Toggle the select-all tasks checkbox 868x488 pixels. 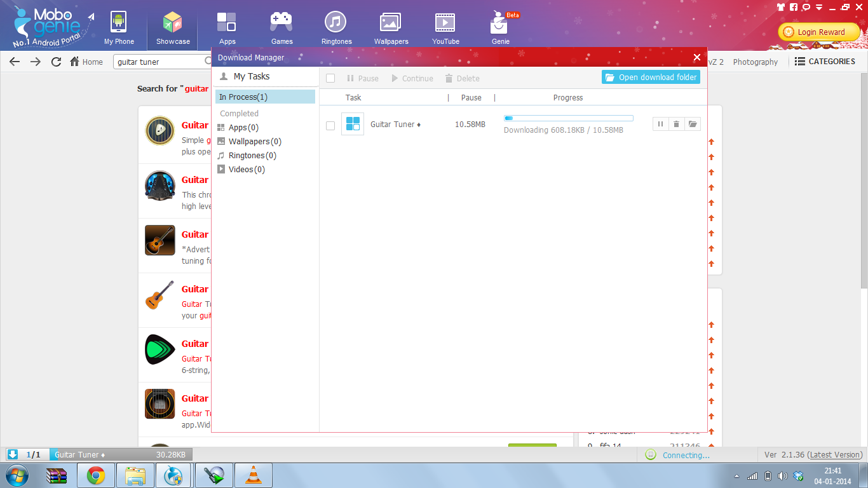tap(330, 78)
